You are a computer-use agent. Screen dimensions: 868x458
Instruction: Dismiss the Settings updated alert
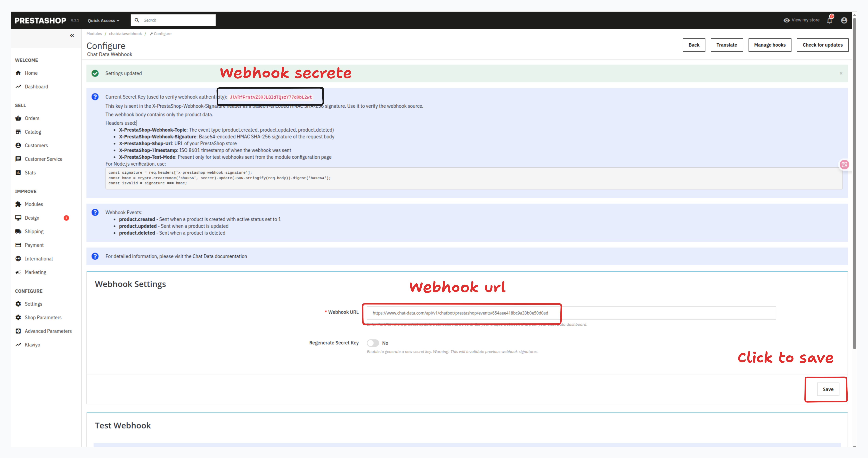point(841,73)
